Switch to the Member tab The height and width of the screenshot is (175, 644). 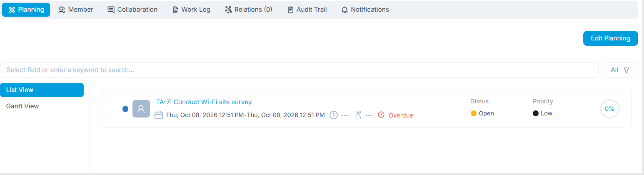click(x=76, y=10)
